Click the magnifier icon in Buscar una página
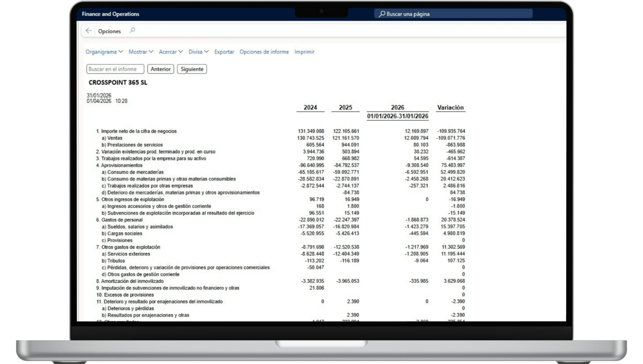Screen dimensions: 643x364 382,14
